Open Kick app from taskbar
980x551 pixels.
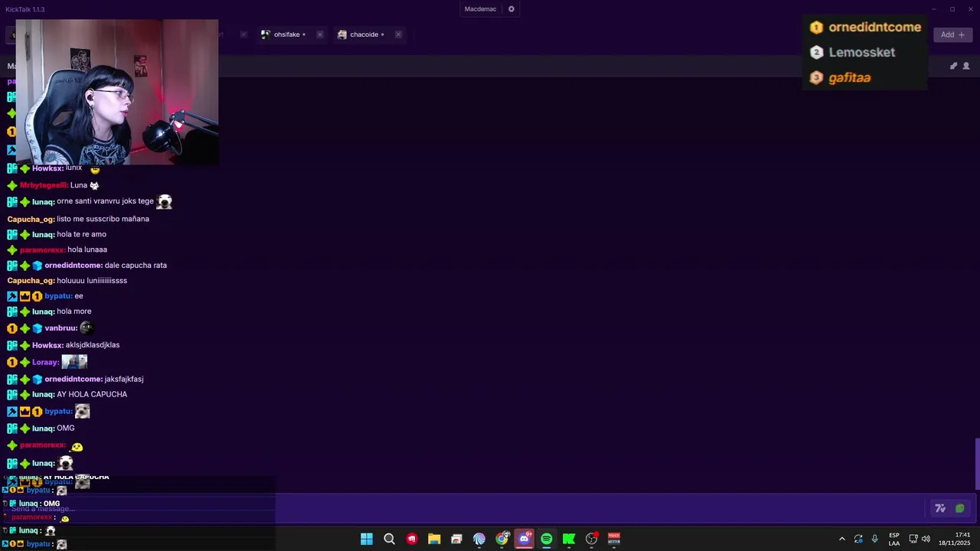click(569, 539)
